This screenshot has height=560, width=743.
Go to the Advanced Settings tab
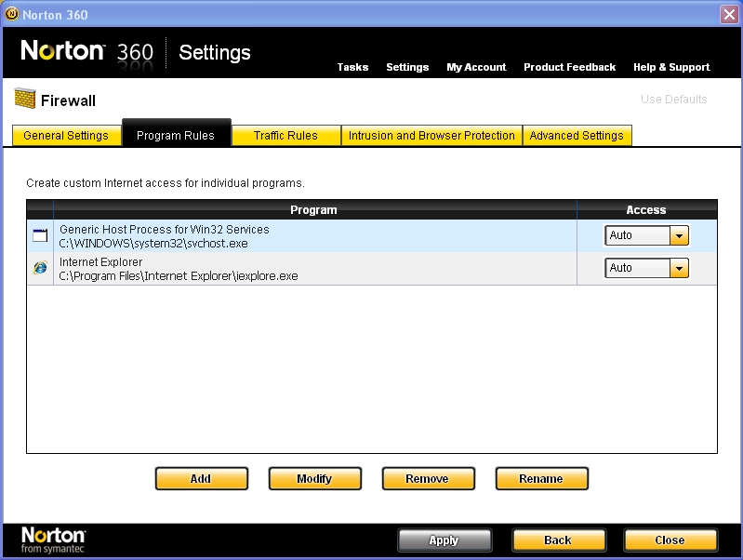click(x=577, y=136)
